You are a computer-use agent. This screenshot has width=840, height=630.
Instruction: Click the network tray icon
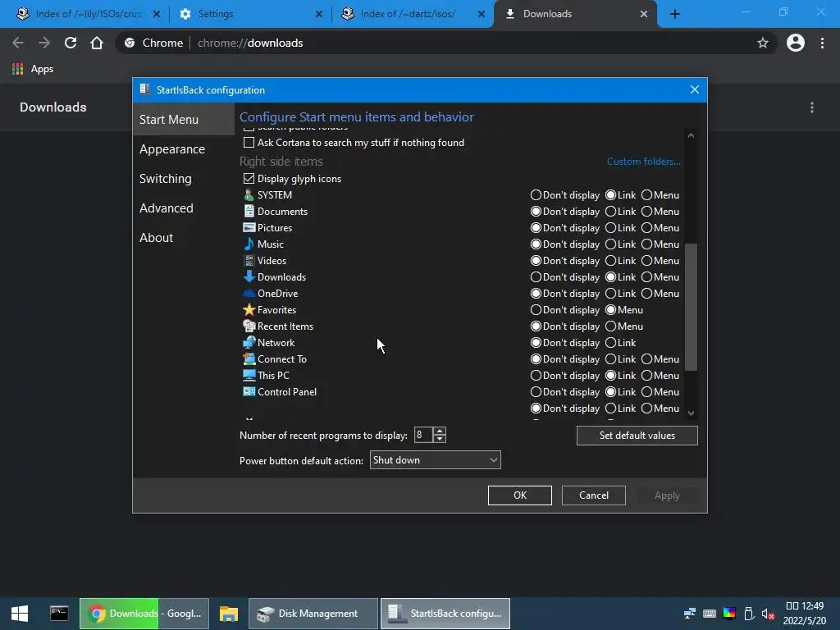[x=690, y=614]
